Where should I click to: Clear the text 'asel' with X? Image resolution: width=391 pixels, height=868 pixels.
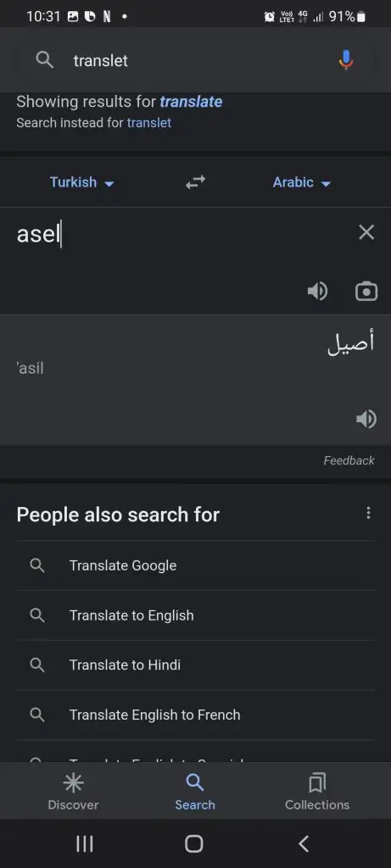pos(366,232)
